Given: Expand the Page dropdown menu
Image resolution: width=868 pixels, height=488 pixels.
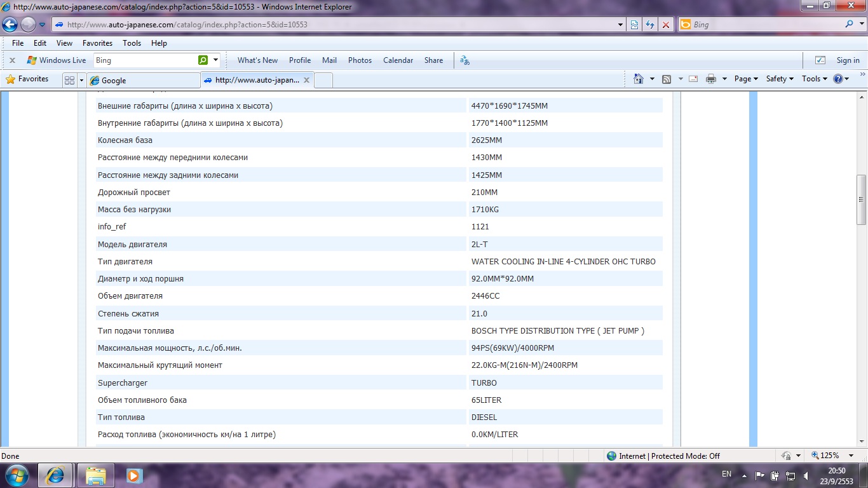Looking at the screenshot, I should click(x=746, y=79).
